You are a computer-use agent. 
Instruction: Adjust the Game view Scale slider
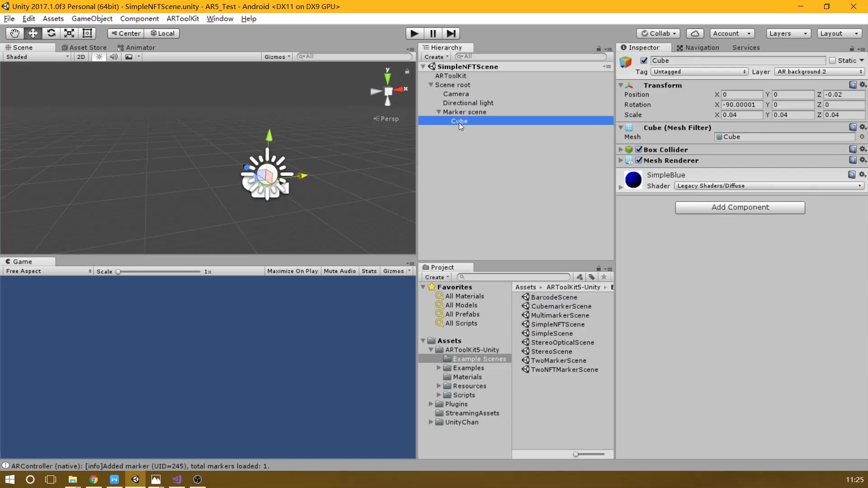point(118,272)
